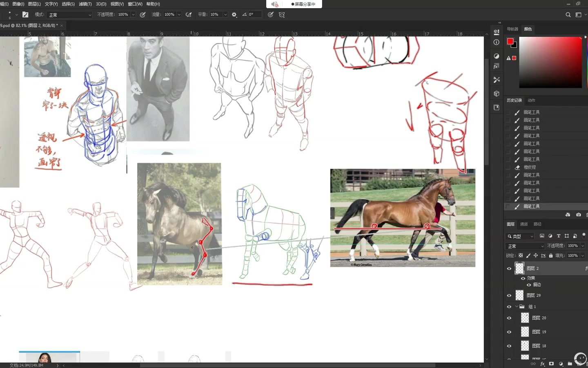Open the Libraries panel icon
Screen dimensions: 588x368
(x=497, y=108)
